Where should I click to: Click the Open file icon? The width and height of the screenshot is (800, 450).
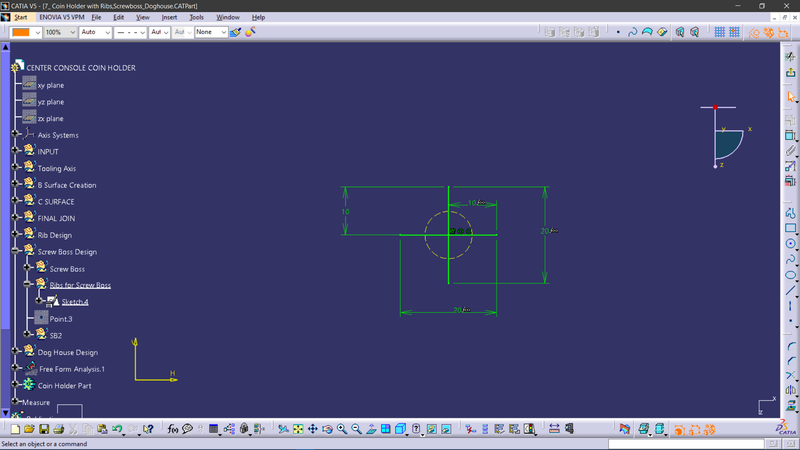coord(29,429)
